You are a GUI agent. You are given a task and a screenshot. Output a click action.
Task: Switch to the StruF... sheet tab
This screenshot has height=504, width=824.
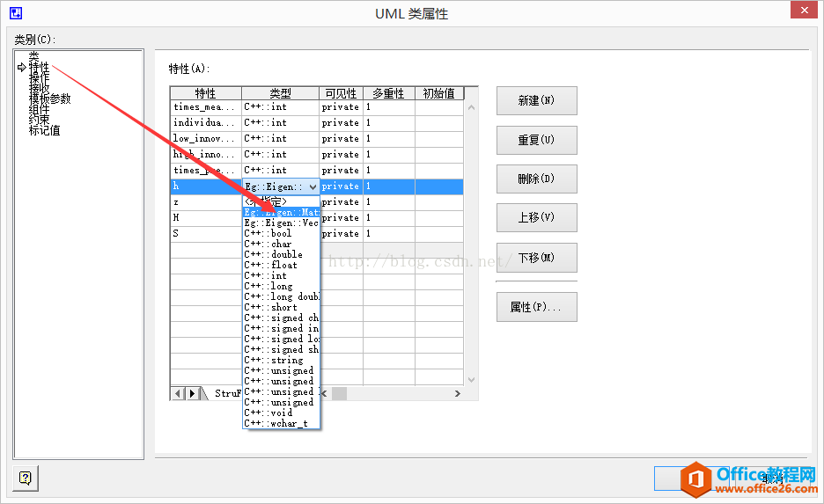click(x=227, y=393)
